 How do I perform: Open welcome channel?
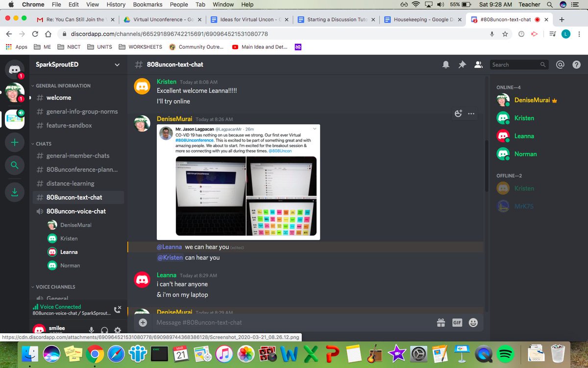pyautogui.click(x=78, y=98)
